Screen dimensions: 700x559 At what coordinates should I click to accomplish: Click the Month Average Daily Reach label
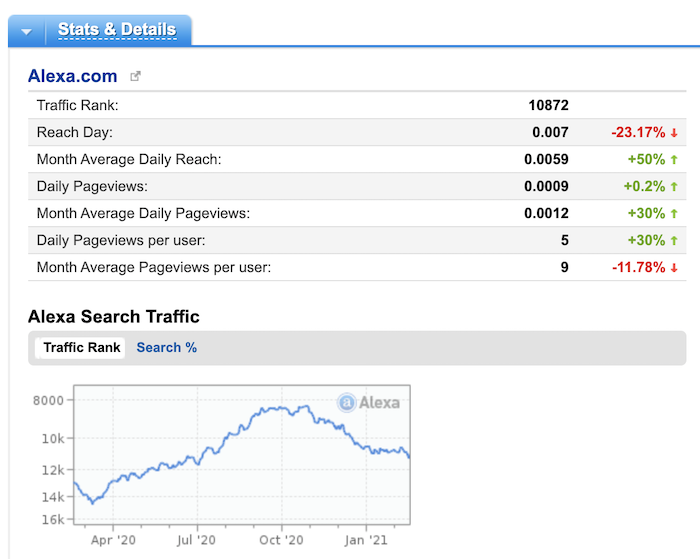[x=129, y=159]
